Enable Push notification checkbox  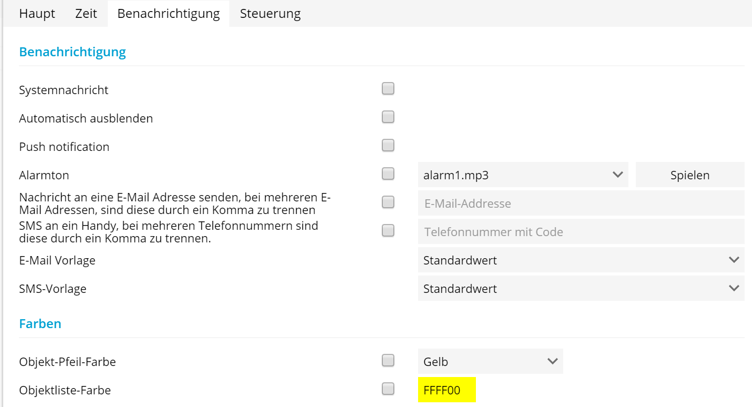click(388, 145)
